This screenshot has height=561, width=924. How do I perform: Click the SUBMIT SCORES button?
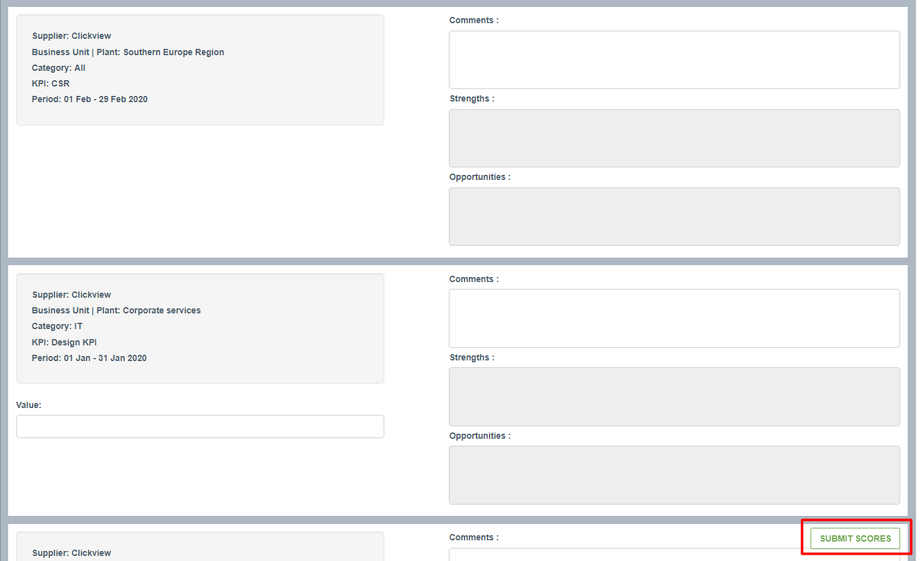tap(855, 538)
